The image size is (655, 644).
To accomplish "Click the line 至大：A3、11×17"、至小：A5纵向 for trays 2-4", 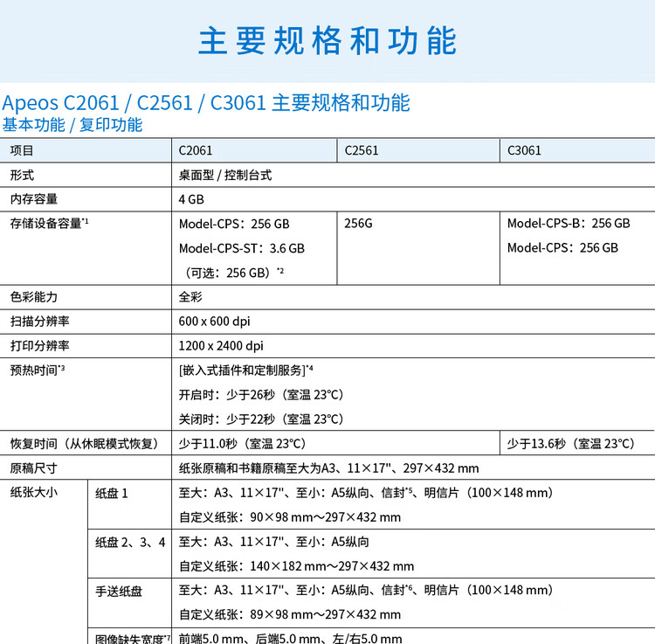I will (274, 542).
